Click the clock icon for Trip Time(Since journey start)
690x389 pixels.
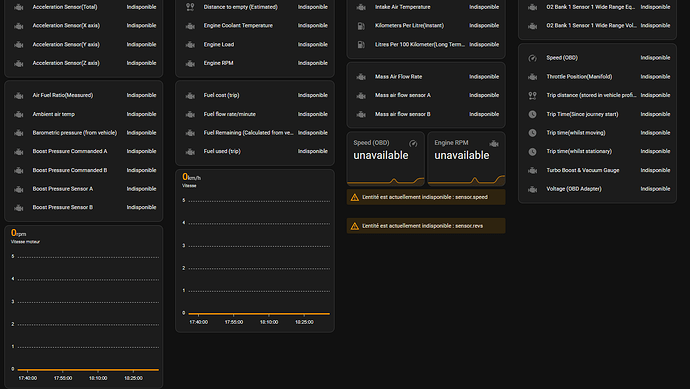click(532, 114)
